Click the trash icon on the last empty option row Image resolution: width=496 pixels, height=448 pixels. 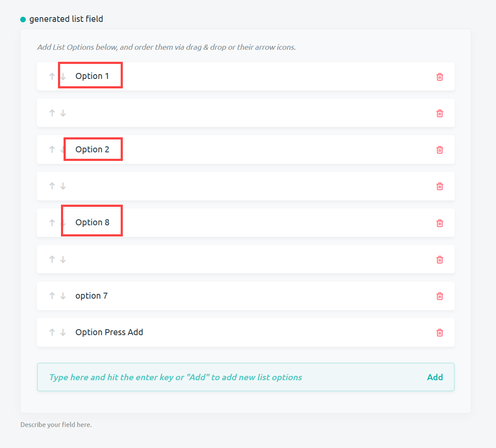pos(439,259)
